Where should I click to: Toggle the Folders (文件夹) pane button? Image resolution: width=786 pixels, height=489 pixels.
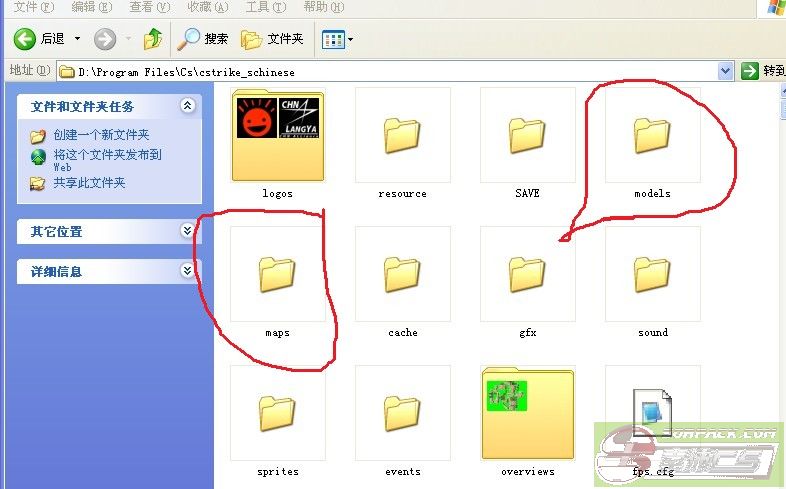pyautogui.click(x=272, y=39)
